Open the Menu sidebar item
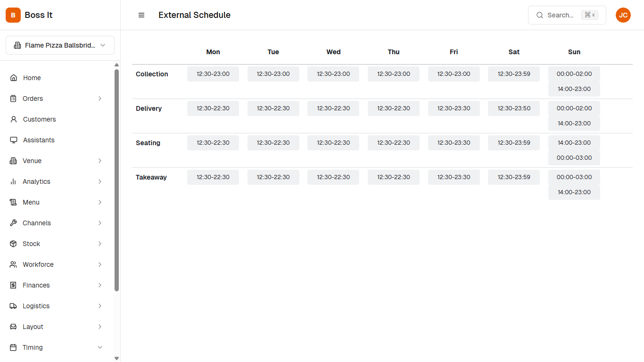Viewport: 644px width, 362px height. click(x=31, y=202)
